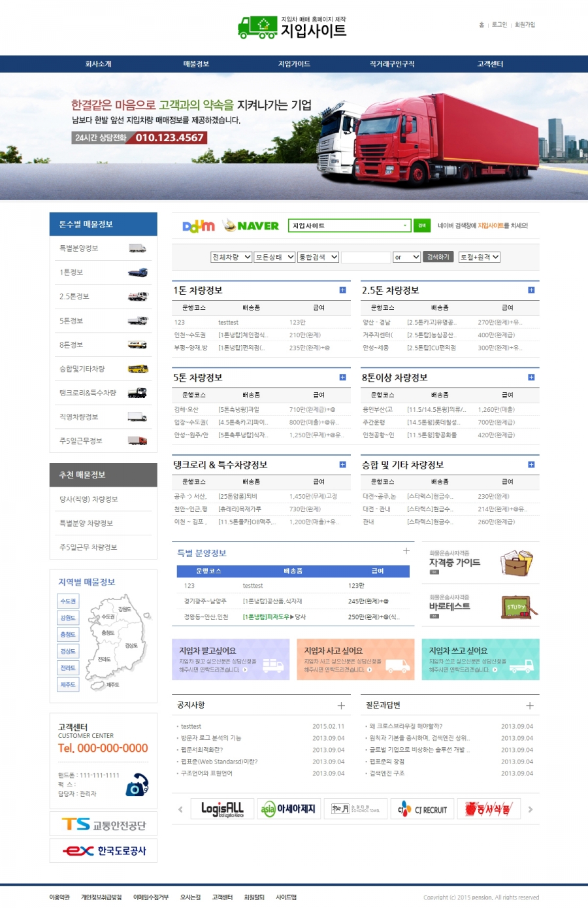Click the tanker truck icon beside 탱크로리&특수차량

137,393
